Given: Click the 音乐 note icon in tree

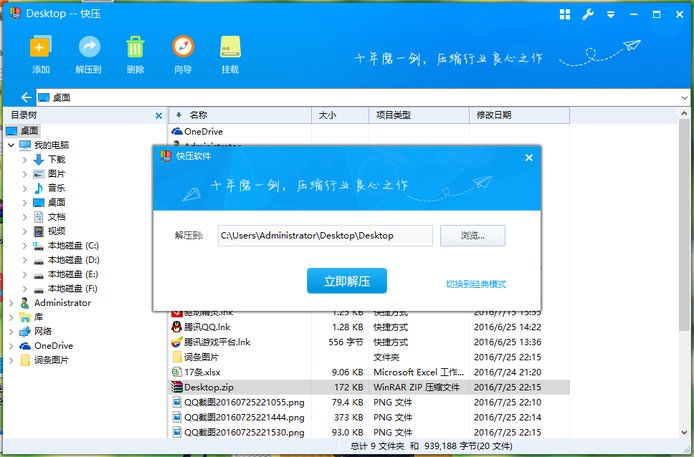Looking at the screenshot, I should [x=39, y=188].
